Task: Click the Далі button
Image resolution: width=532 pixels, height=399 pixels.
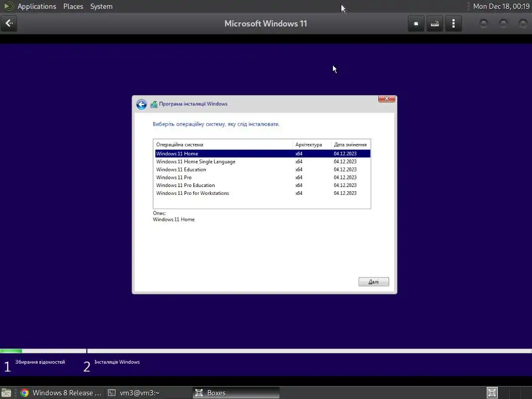Action: [x=374, y=282]
